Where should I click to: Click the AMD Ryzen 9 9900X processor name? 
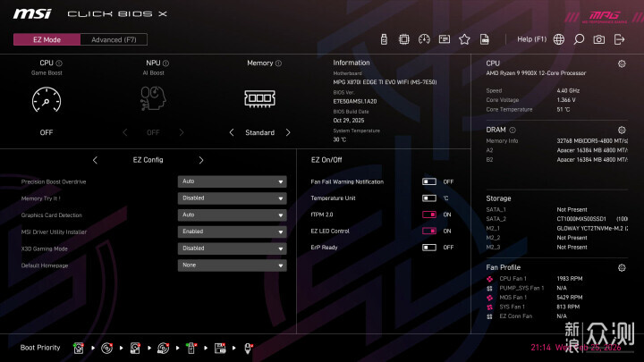[536, 73]
